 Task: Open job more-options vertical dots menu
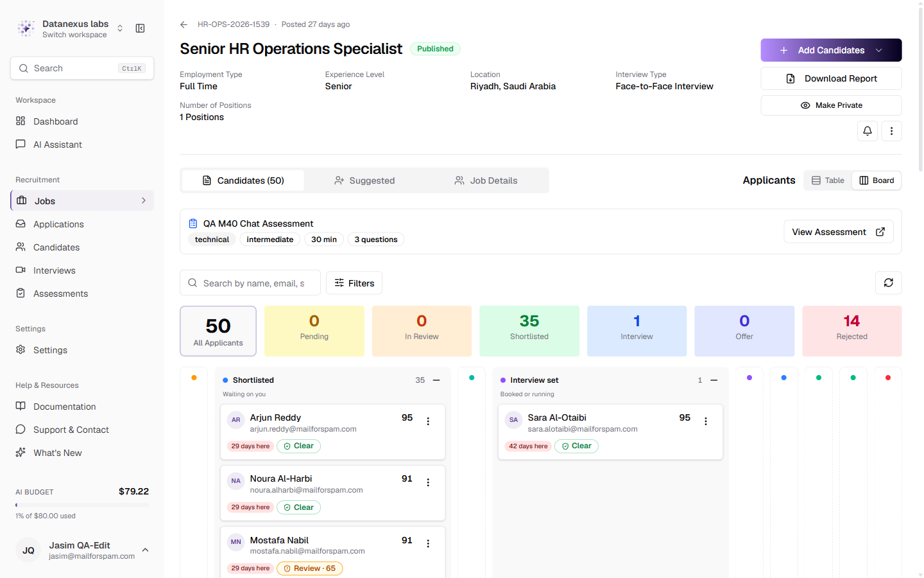(x=891, y=131)
